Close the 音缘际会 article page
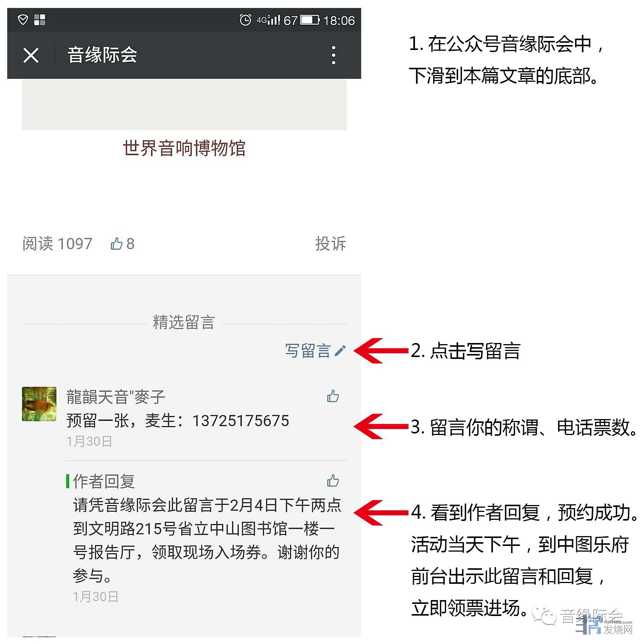Image resolution: width=644 pixels, height=644 pixels. 31,55
